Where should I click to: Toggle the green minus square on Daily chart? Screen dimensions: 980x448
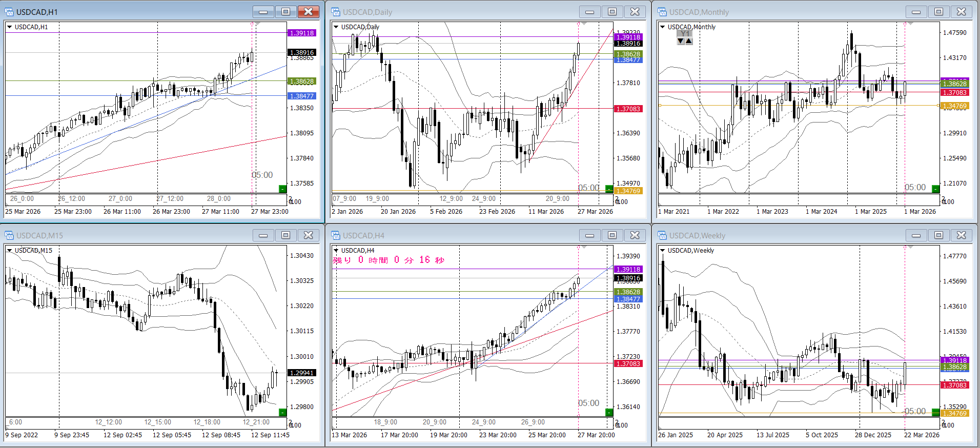click(609, 189)
